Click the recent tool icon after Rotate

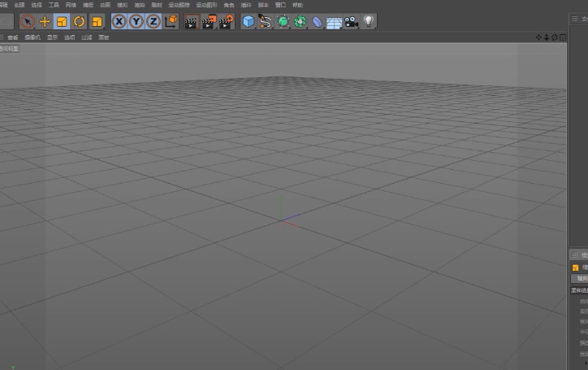coord(97,21)
